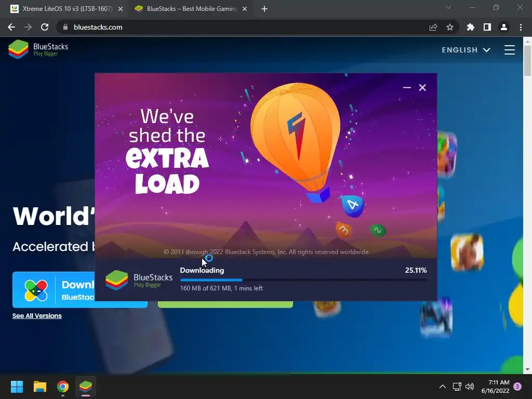Select the BlueStacks – Best Mobile Gaming tab
Screen dimensions: 532x399
click(x=191, y=9)
